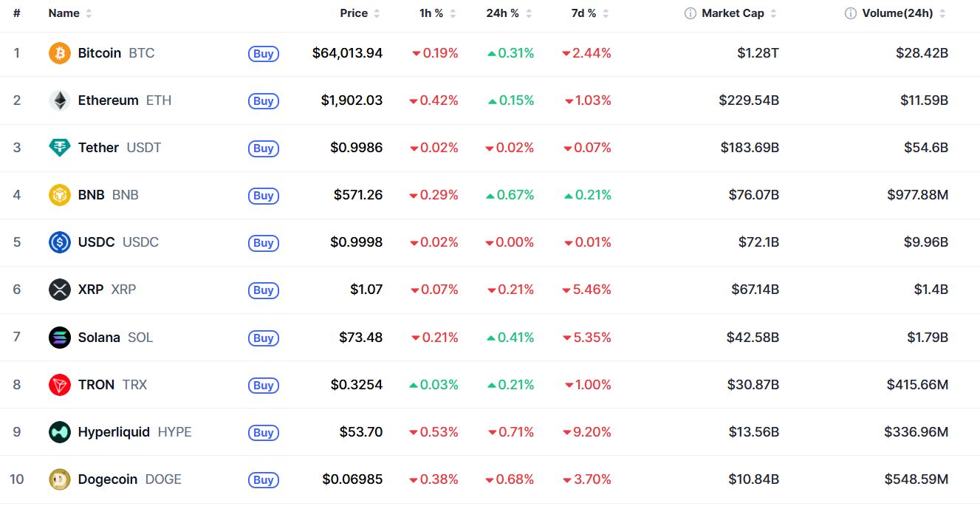Click the Hyperliquid logo icon
The width and height of the screenshot is (980, 506).
coord(60,432)
